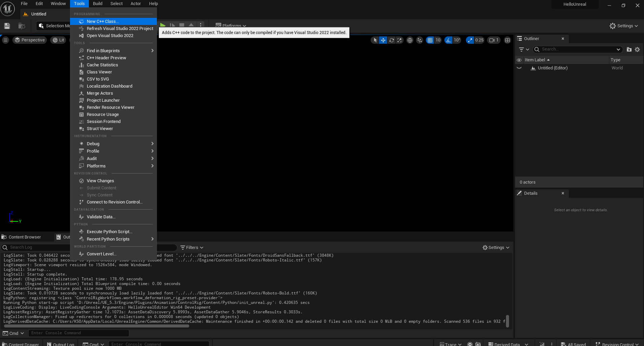The height and width of the screenshot is (346, 644).
Task: Click Connect to Revision Control
Action: click(x=113, y=202)
